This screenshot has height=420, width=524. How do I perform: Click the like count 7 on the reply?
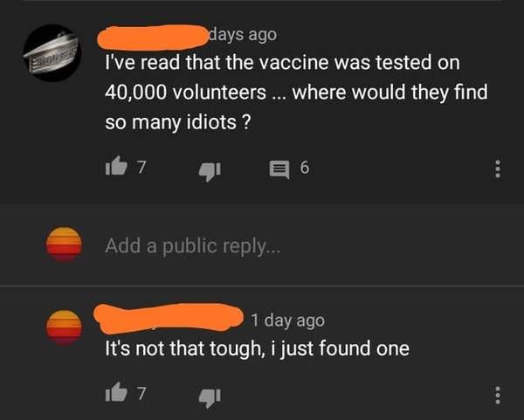tap(141, 393)
